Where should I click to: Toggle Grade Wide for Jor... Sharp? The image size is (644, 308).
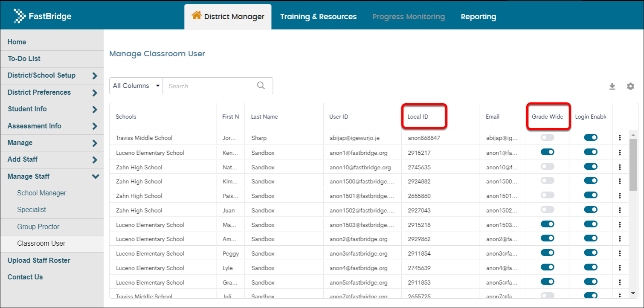pos(548,137)
